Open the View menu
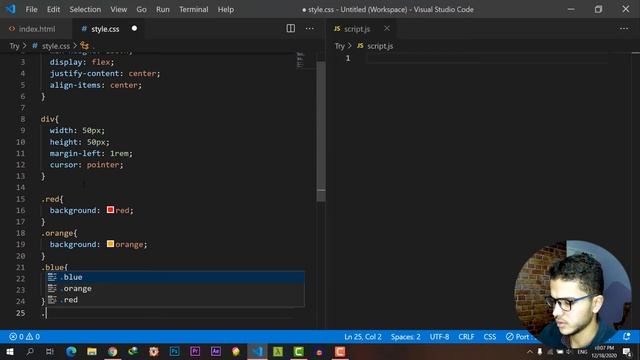Screen dimensions: 640x360 [x=118, y=9]
